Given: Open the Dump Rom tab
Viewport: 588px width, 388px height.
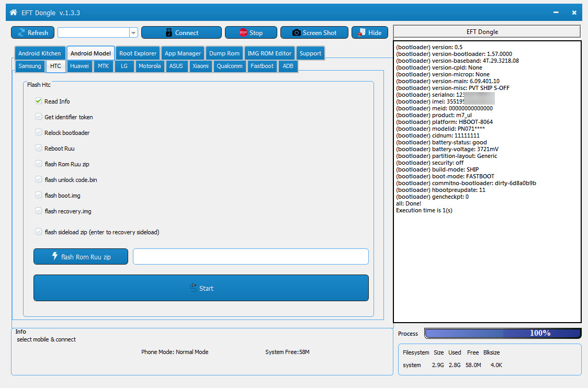Looking at the screenshot, I should pos(224,53).
